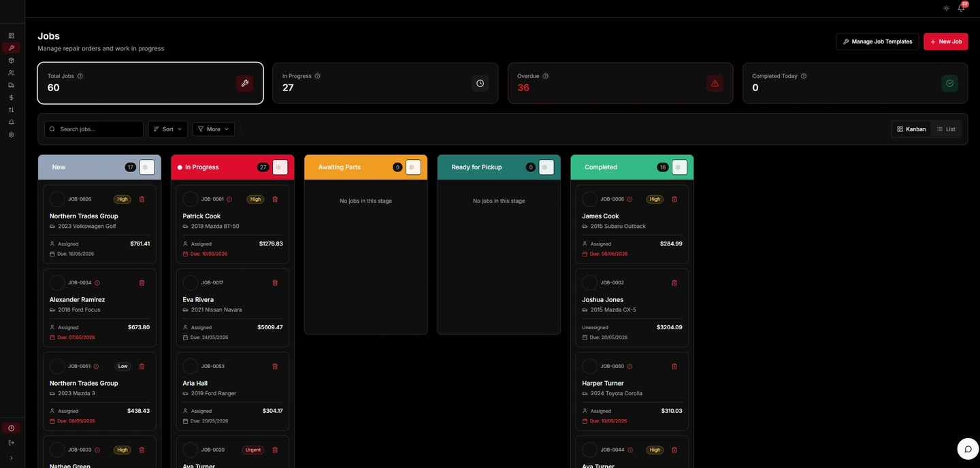Viewport: 980px width, 468px height.
Task: Open Ready for Pickup column settings gear
Action: [x=546, y=167]
